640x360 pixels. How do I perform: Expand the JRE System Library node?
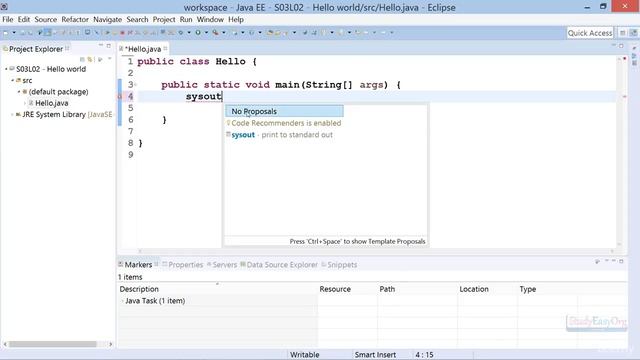point(12,115)
